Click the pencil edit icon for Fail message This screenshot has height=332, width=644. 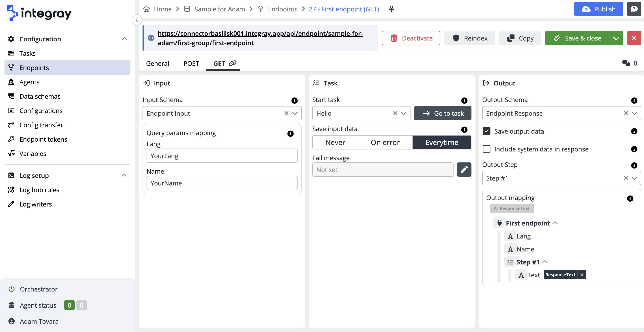[464, 170]
